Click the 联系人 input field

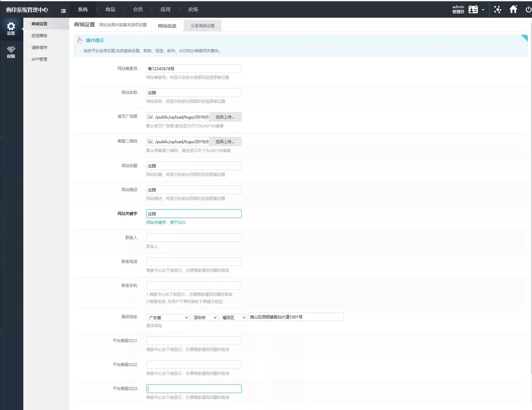194,238
